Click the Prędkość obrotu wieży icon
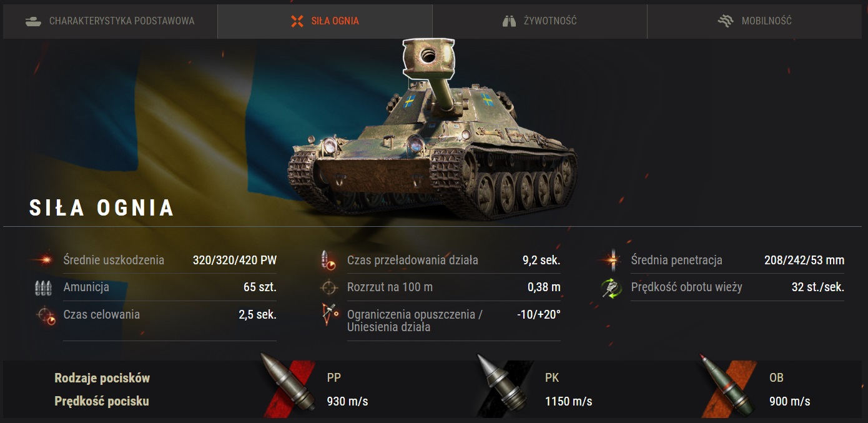 pyautogui.click(x=611, y=287)
